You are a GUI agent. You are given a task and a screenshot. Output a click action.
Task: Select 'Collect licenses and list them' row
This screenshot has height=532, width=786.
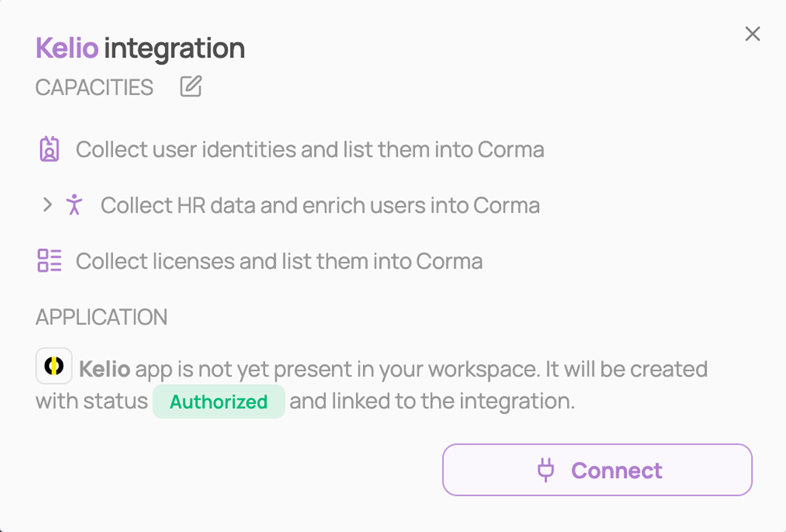[260, 261]
